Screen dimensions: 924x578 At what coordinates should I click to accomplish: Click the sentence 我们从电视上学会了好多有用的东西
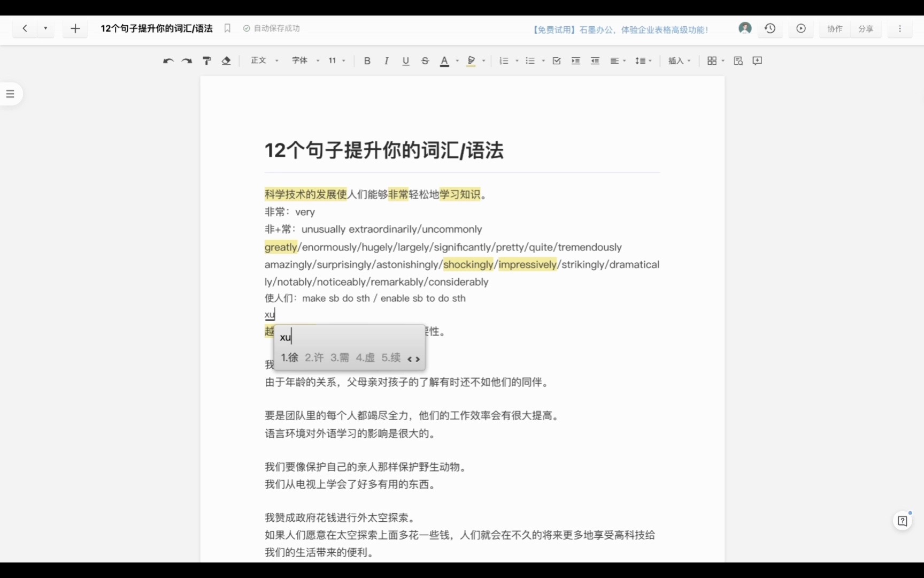pos(352,484)
